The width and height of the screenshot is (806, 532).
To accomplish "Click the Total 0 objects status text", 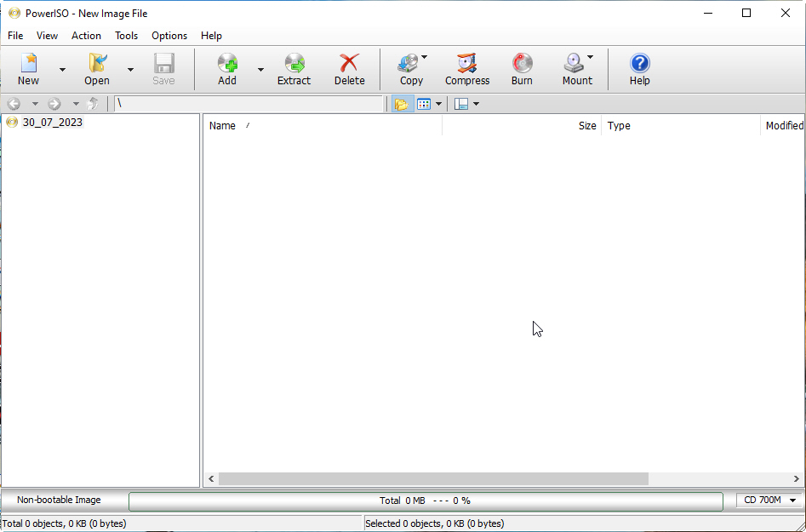I will coord(64,523).
